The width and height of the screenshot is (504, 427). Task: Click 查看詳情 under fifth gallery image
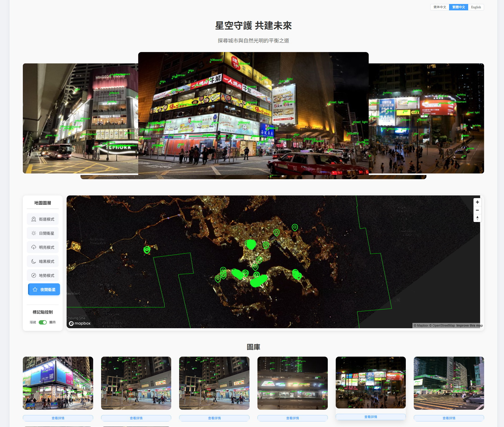point(371,417)
